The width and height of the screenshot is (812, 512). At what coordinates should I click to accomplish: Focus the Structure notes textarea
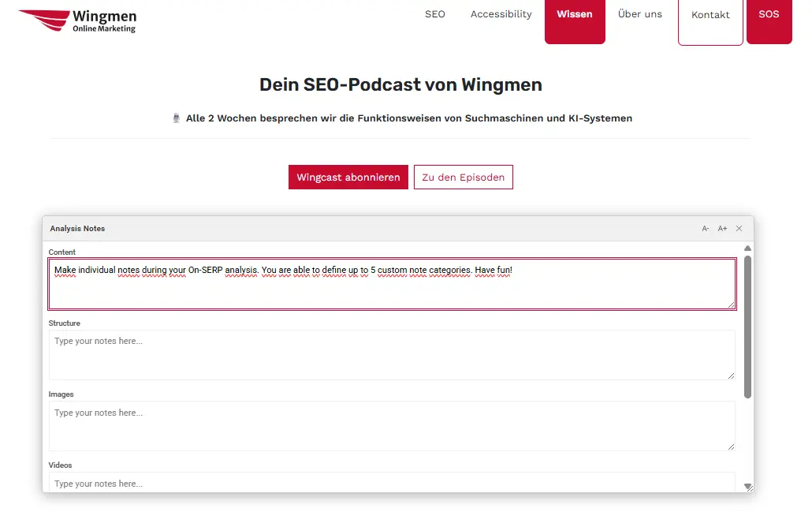click(392, 355)
